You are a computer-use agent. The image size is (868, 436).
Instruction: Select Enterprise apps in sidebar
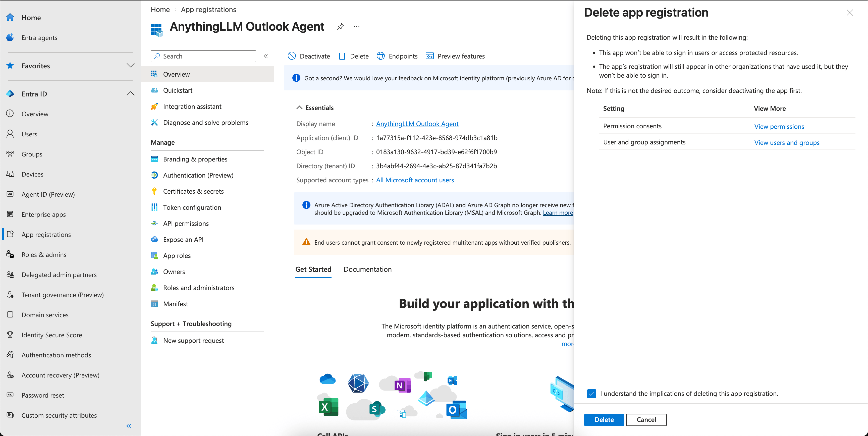pos(43,214)
